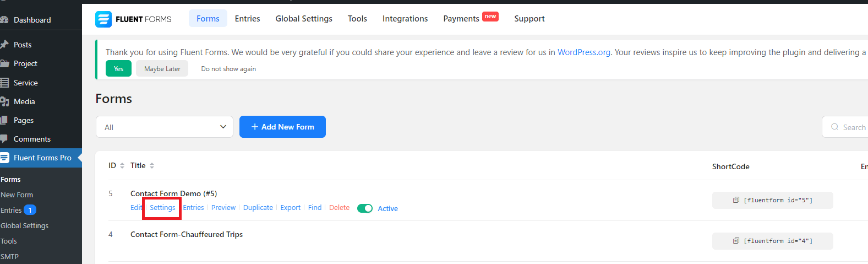Click the Fluent Forms logo
This screenshot has width=868, height=264.
pyautogui.click(x=133, y=19)
